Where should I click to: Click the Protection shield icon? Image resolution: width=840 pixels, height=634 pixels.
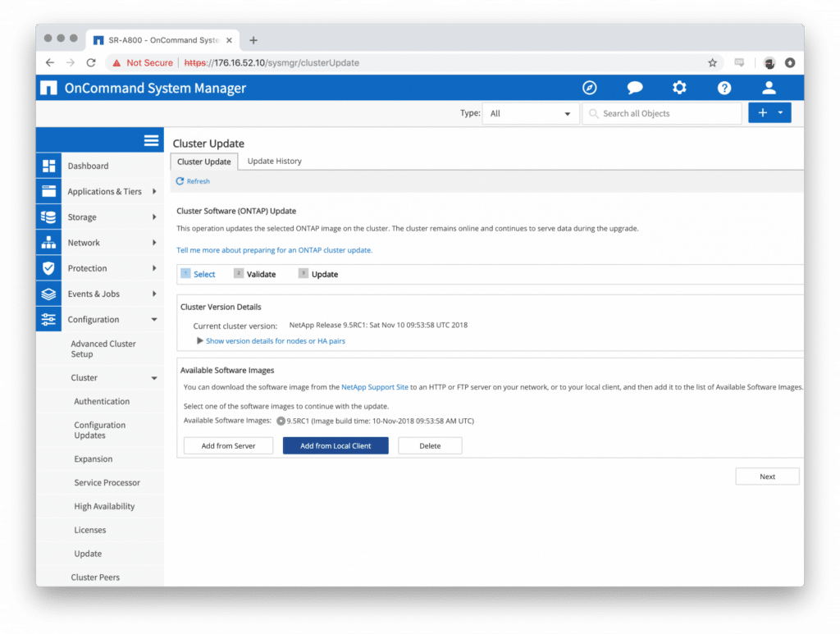[48, 267]
